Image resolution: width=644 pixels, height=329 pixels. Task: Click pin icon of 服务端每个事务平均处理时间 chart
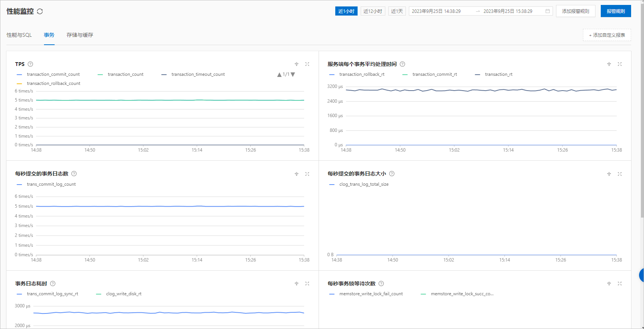pos(609,64)
